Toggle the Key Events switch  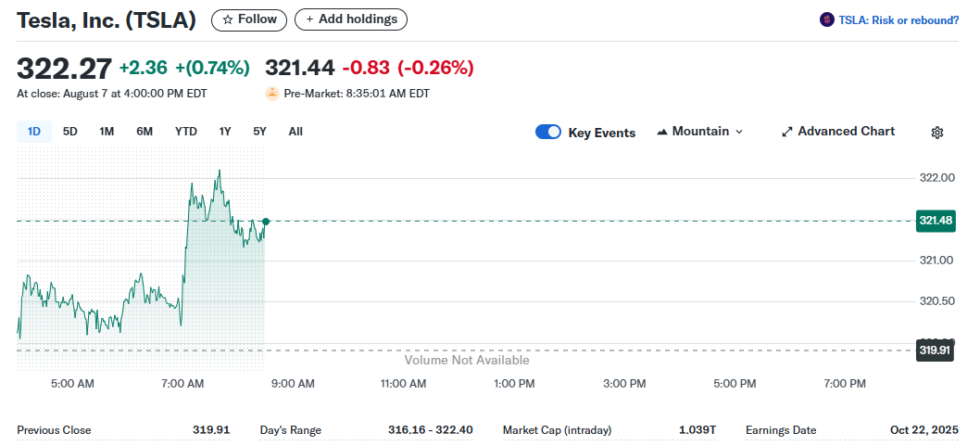(548, 132)
